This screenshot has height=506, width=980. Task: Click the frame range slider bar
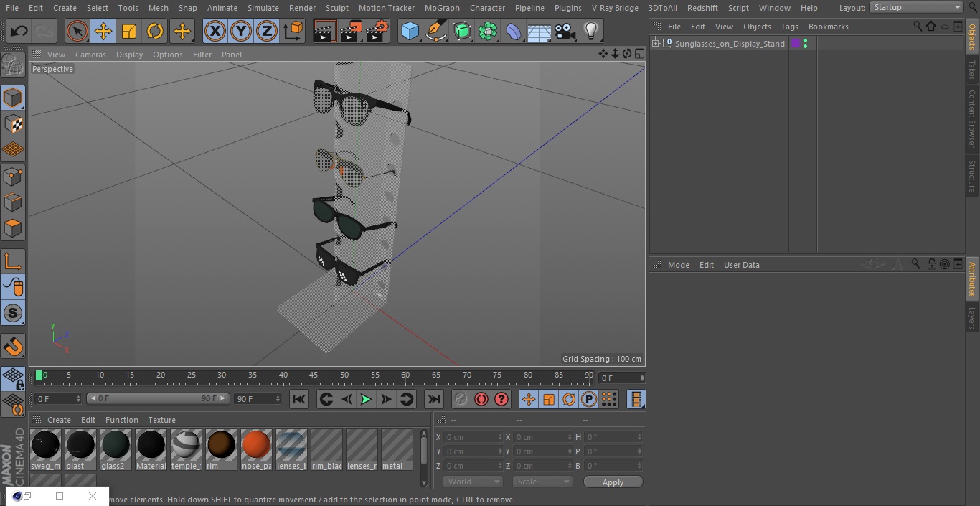158,399
